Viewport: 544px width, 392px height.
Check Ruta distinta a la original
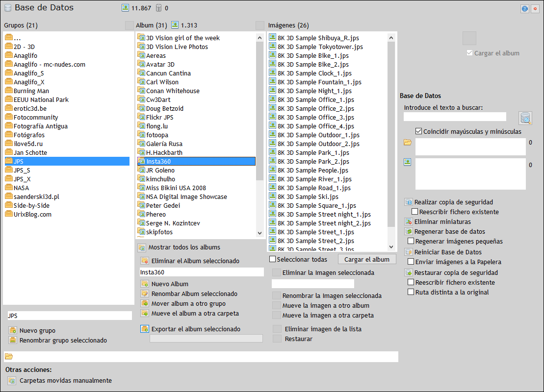pos(411,292)
